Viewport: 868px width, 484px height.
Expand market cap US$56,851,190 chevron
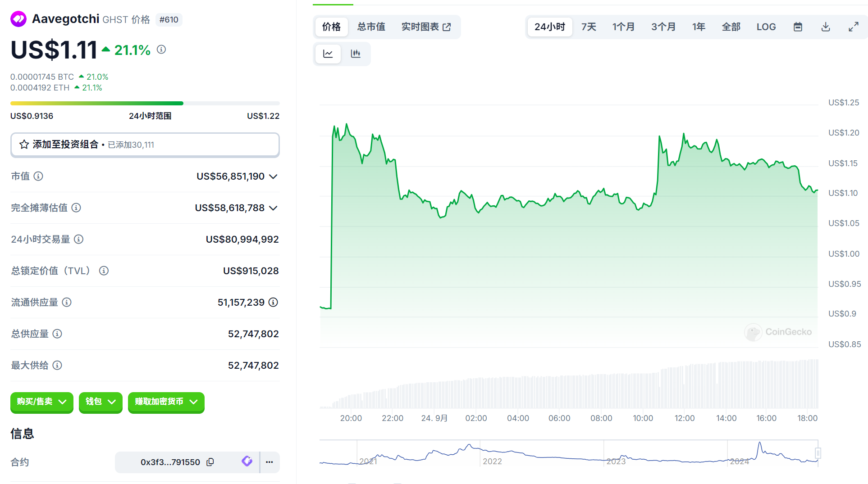(273, 176)
